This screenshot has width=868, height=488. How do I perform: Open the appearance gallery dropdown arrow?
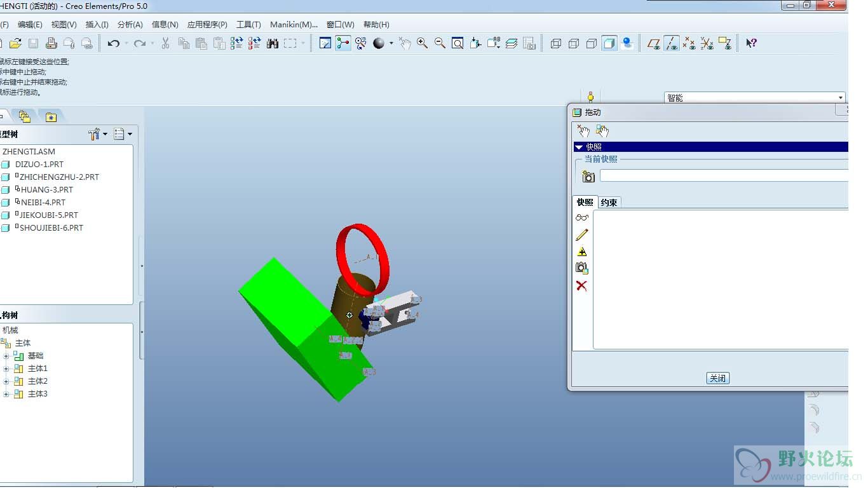click(x=391, y=43)
